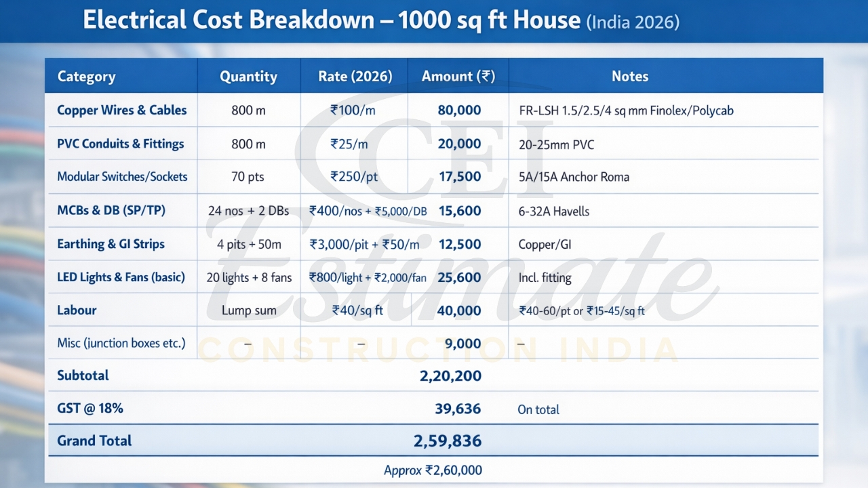
Task: Select the Earthing & GI Strips row label
Action: click(111, 244)
